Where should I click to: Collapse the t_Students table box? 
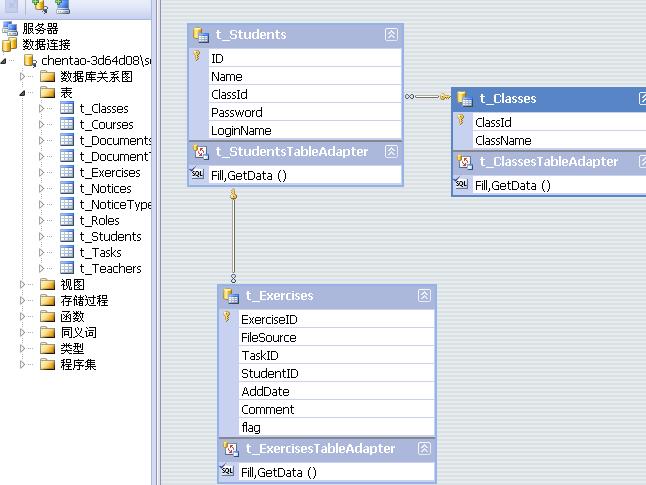tap(391, 35)
